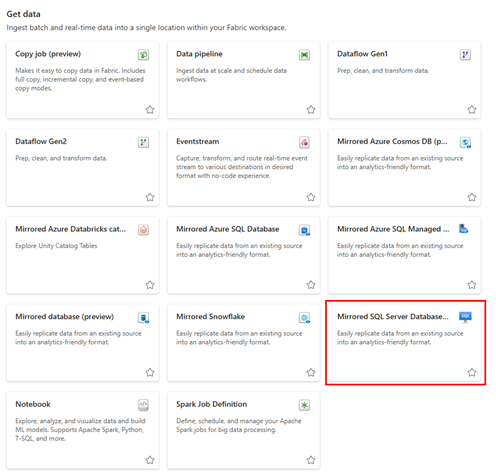Toggle favorite star on Notebook card

coord(150,460)
